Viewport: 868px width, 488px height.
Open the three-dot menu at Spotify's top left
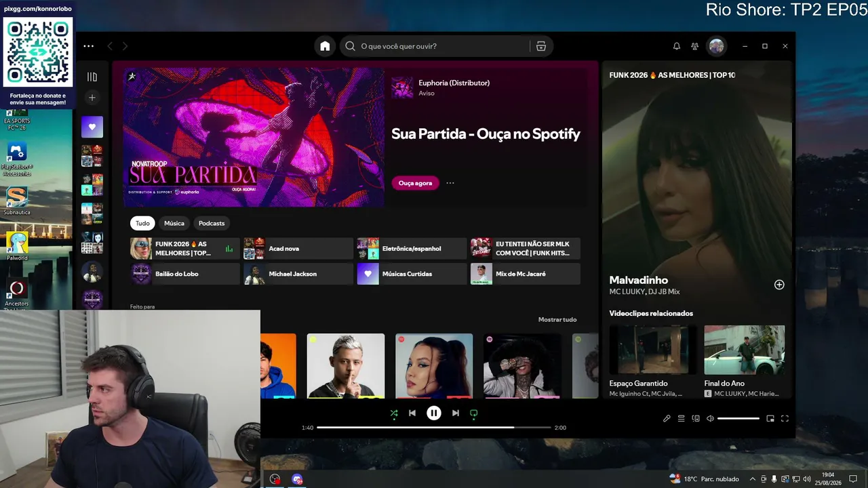89,46
